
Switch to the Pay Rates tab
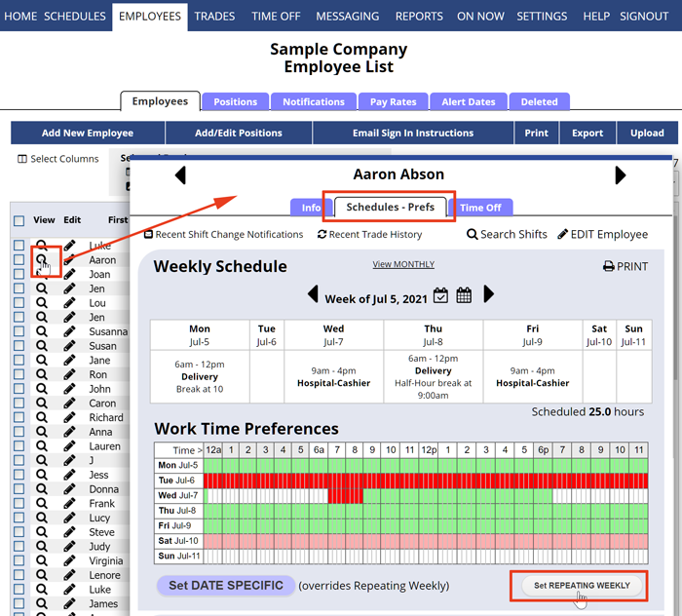coord(394,101)
